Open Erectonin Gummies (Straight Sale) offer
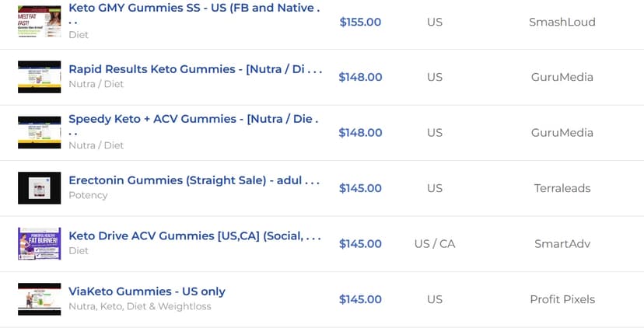644x328 pixels. tap(194, 180)
